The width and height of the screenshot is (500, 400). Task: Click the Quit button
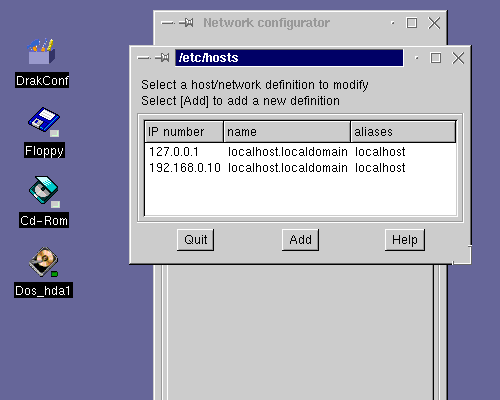[x=195, y=239]
